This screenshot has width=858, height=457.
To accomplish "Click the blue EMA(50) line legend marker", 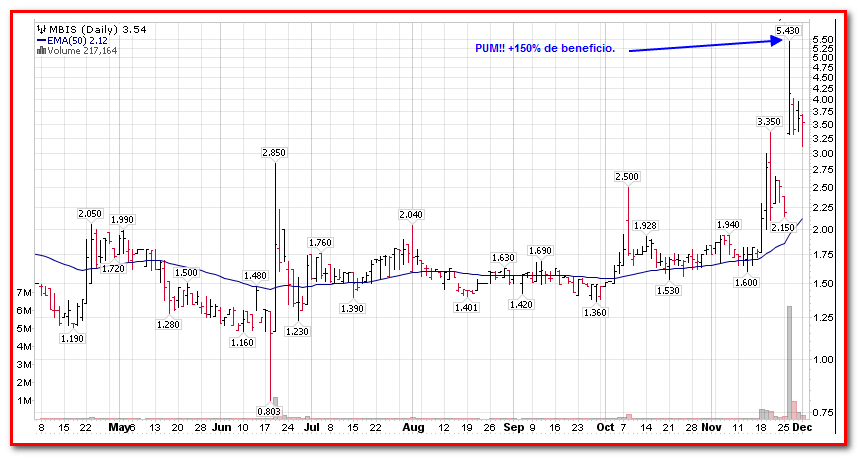I will pyautogui.click(x=42, y=41).
